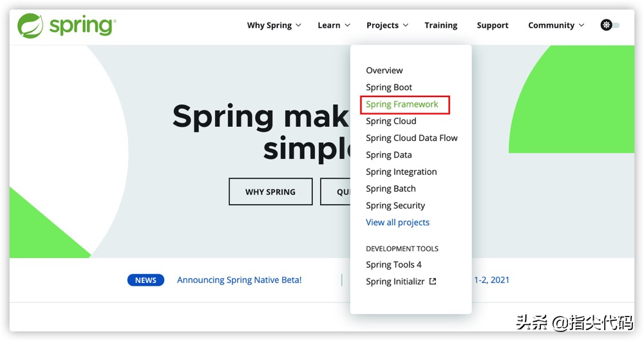
Task: Select Overview in Projects menu
Action: 384,71
